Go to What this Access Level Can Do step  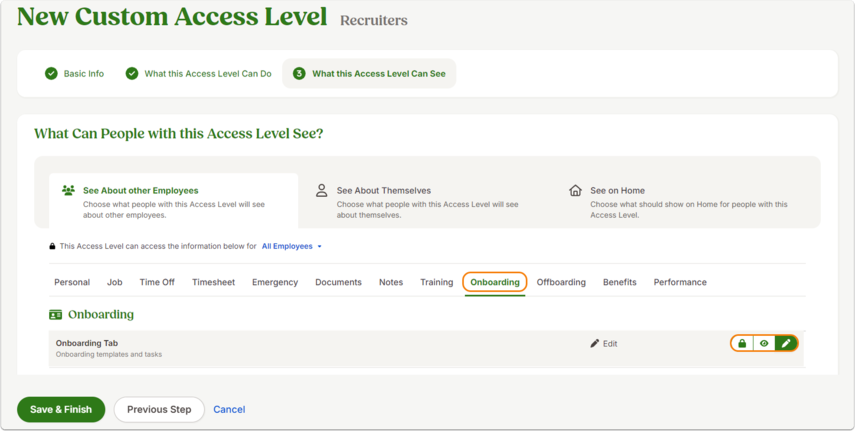point(198,74)
